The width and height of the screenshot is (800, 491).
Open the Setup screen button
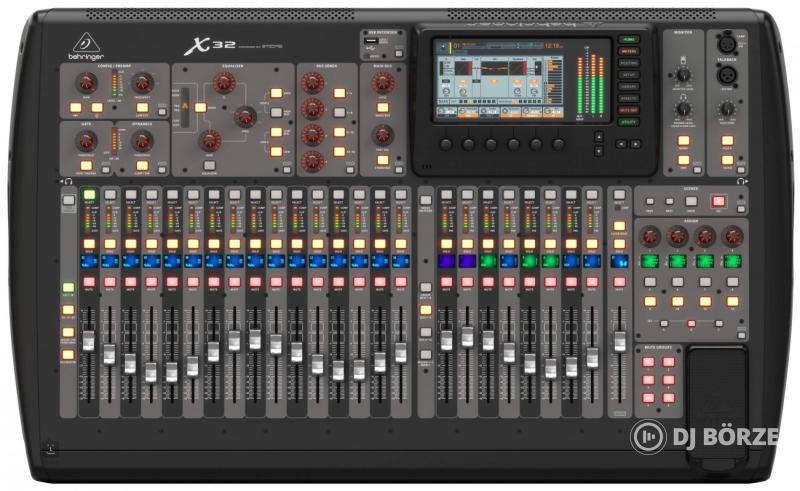click(x=629, y=75)
